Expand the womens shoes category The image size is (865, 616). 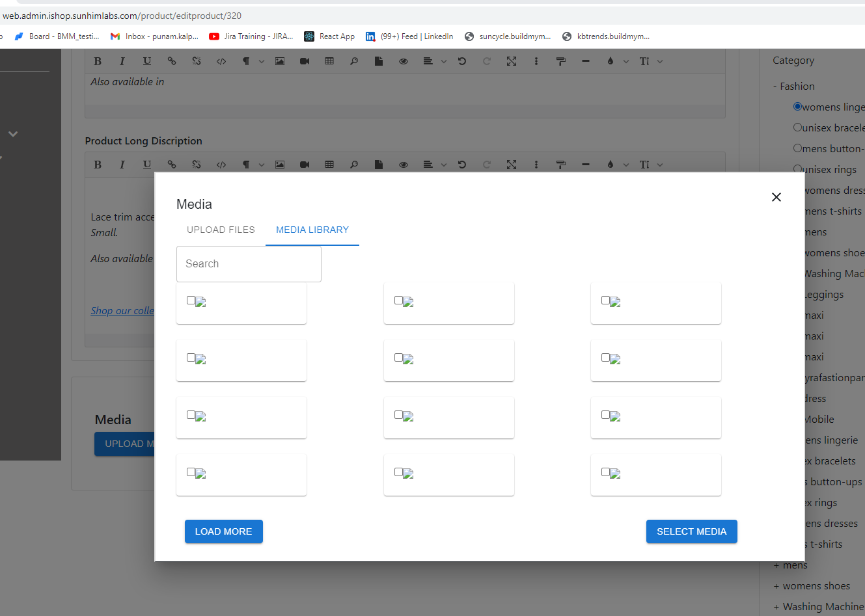point(776,587)
